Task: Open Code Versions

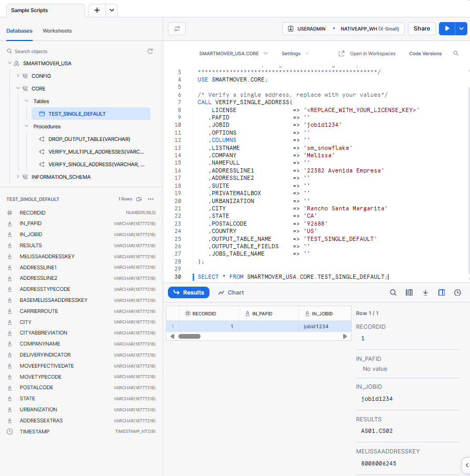Action: (x=425, y=54)
